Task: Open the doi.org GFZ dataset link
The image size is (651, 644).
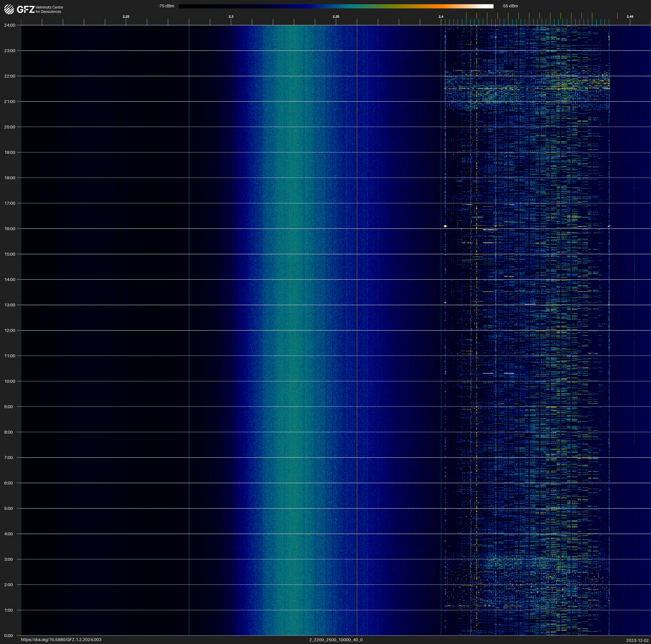Action: [61, 640]
